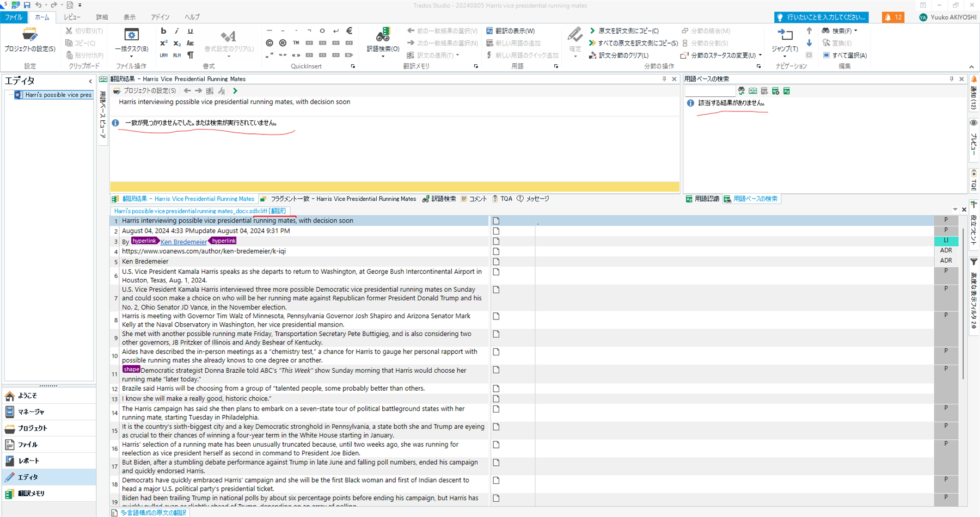
Task: Insert RLM mark from ribbon
Action: [x=177, y=55]
